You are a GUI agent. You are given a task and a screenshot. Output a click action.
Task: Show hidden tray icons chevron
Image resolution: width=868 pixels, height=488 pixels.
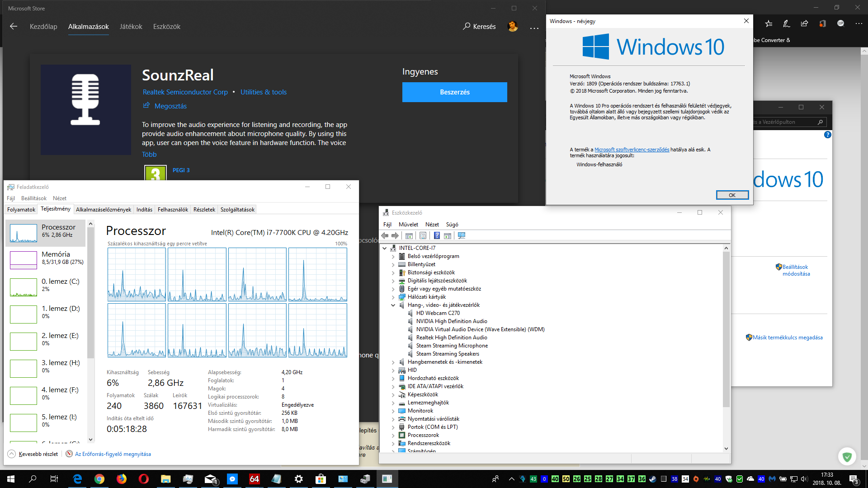(x=512, y=479)
